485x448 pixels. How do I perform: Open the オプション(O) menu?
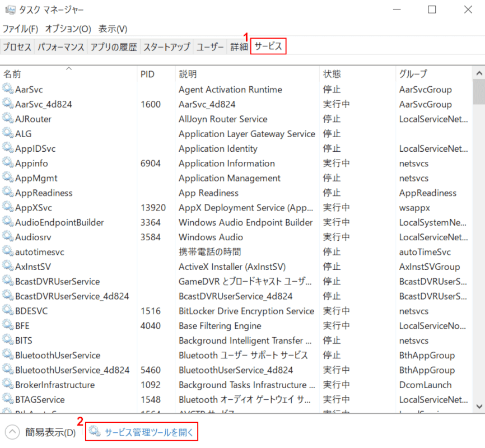pos(68,29)
